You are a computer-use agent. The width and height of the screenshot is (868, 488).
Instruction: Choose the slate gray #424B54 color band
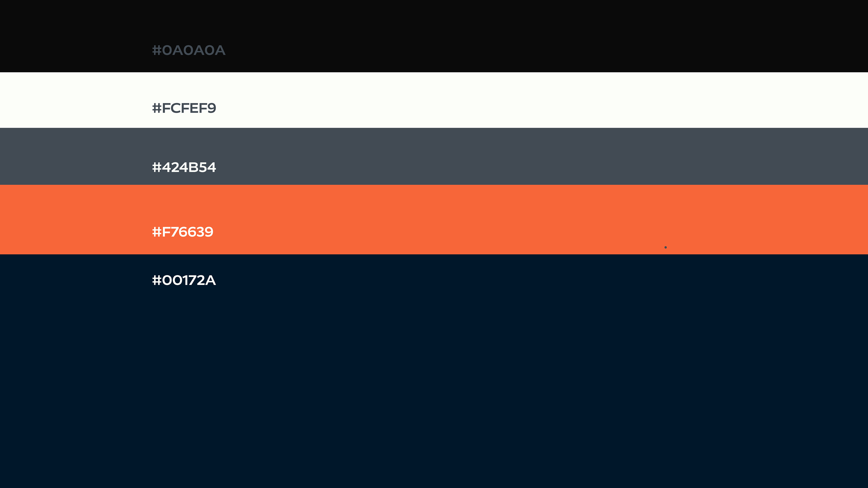(x=434, y=156)
